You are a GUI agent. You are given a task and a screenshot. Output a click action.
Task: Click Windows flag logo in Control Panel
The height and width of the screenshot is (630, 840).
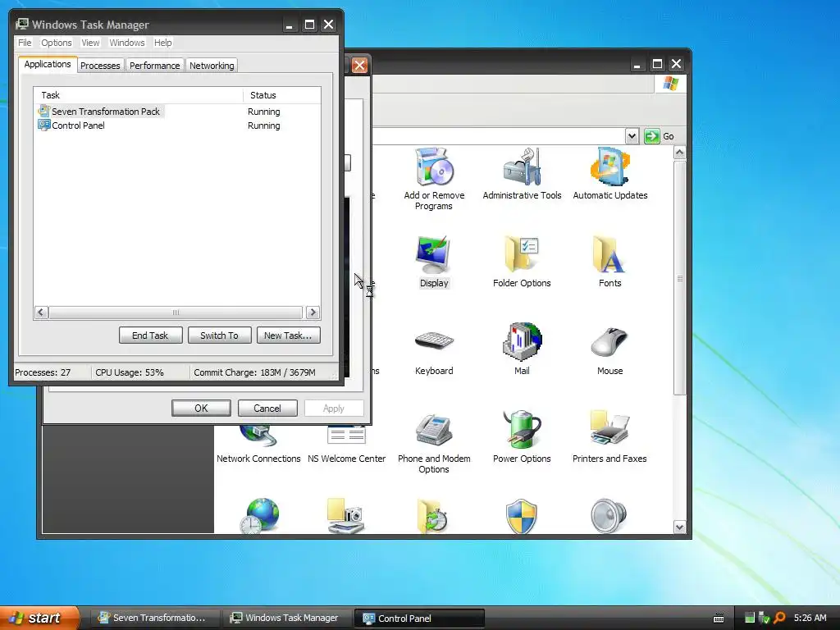tap(670, 84)
